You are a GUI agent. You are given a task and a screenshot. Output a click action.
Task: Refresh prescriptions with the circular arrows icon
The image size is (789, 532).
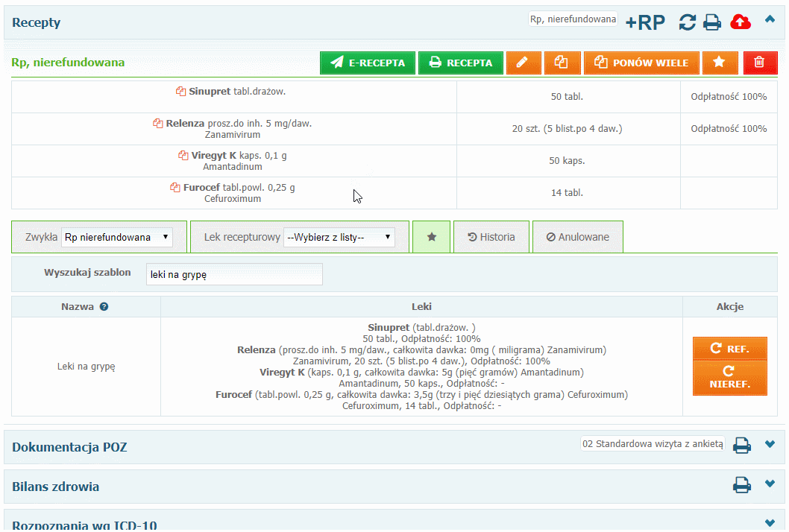pyautogui.click(x=688, y=22)
